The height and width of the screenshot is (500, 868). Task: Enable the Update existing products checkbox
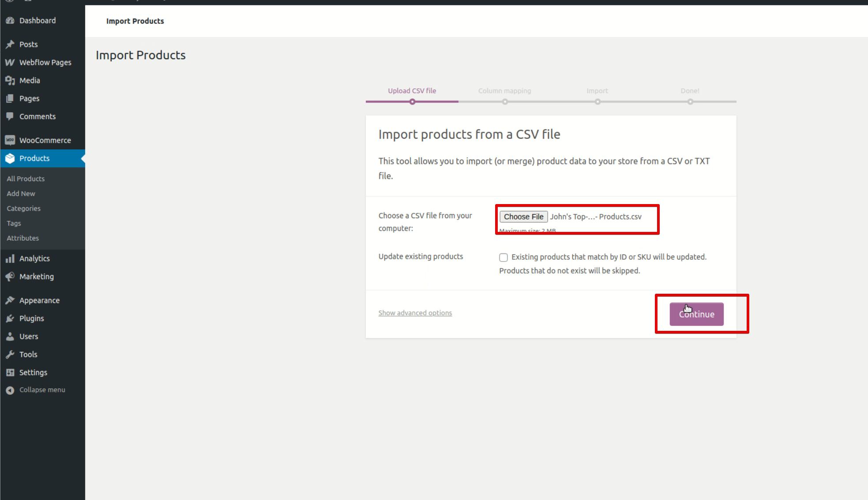(x=504, y=258)
